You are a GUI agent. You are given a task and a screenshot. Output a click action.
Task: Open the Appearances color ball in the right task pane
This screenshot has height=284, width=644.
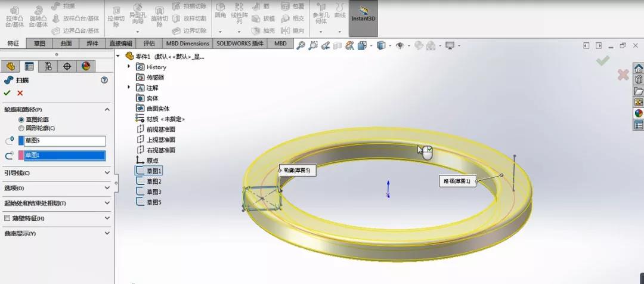coord(639,113)
